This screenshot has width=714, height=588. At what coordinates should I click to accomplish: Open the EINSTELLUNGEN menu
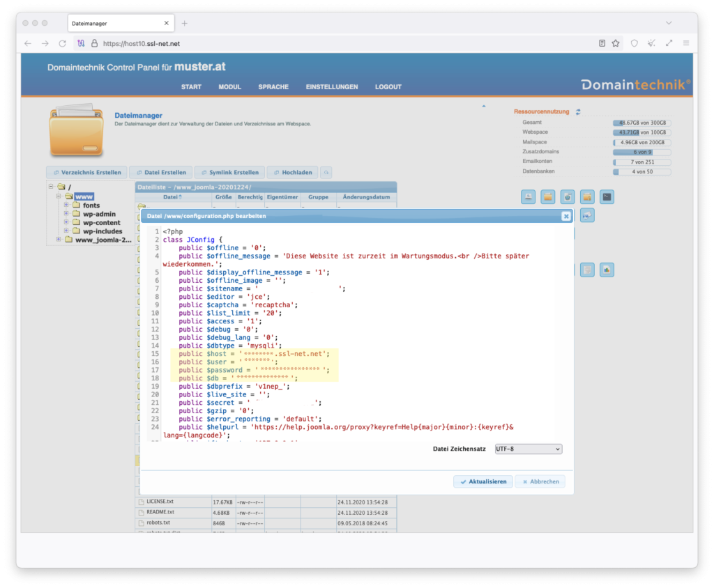pos(331,87)
